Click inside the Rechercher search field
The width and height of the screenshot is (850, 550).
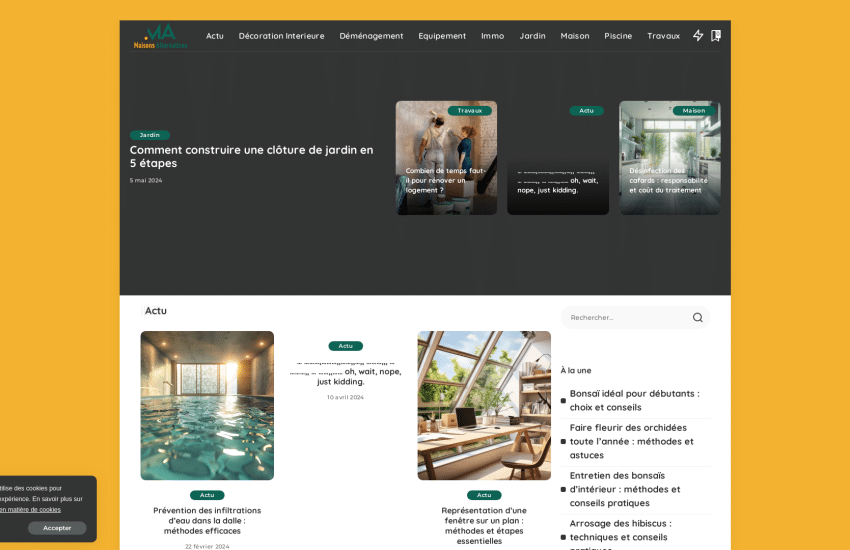click(x=625, y=318)
